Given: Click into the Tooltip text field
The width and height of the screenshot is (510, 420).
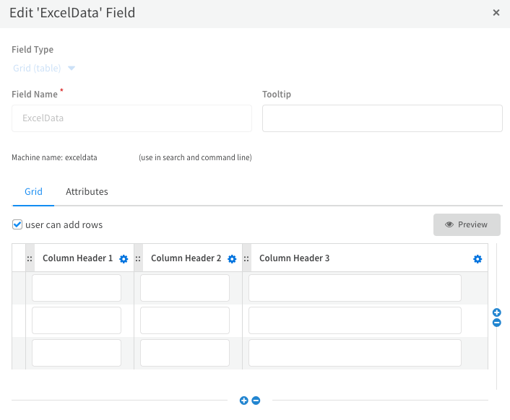Looking at the screenshot, I should click(382, 118).
